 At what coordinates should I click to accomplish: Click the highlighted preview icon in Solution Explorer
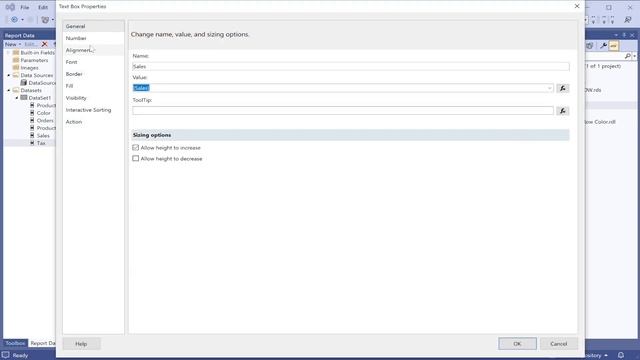(x=613, y=46)
